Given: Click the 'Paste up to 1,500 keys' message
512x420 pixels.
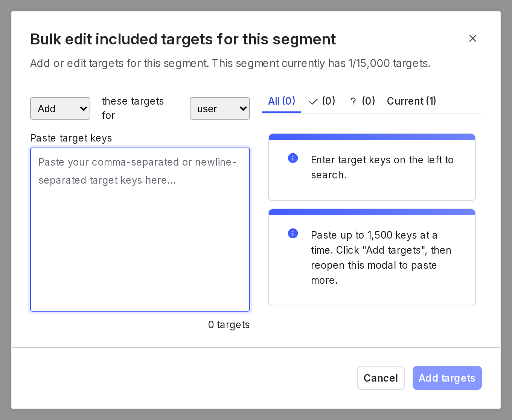Looking at the screenshot, I should pyautogui.click(x=381, y=258).
